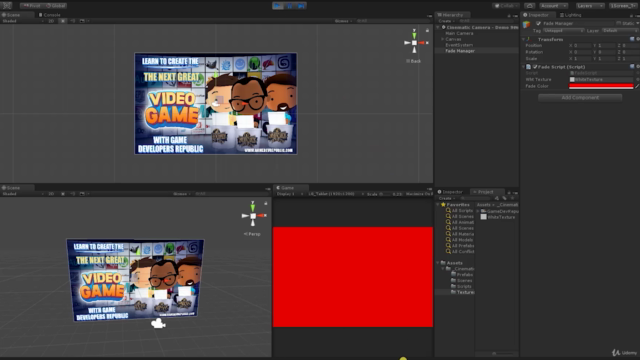Viewport: 640px width, 360px height.
Task: Open the Layer dropdown showing Default
Action: click(619, 31)
